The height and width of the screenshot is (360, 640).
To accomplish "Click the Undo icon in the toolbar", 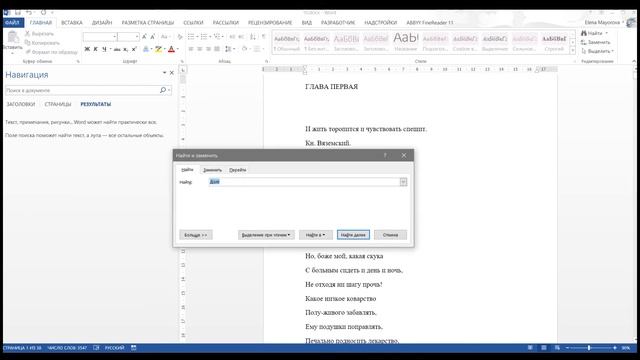I will click(29, 13).
